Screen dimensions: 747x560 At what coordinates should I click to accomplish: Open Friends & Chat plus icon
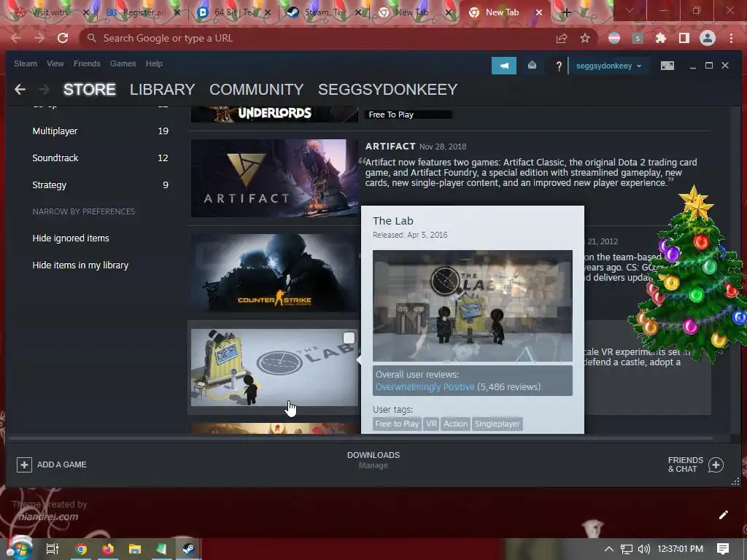click(716, 464)
